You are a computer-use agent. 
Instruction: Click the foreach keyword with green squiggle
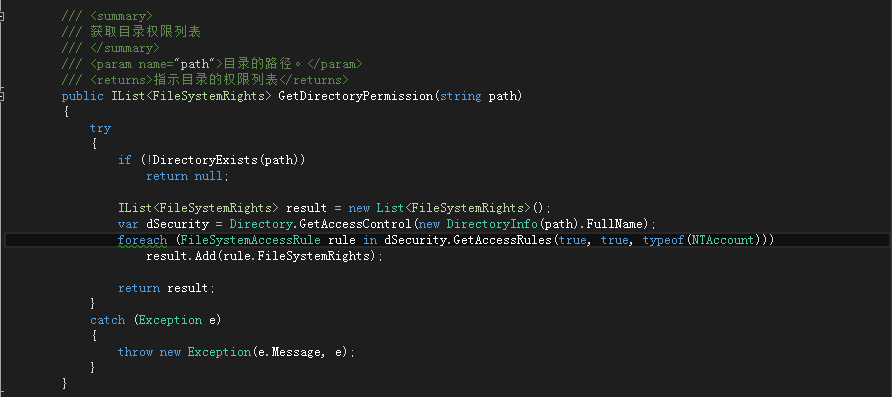coord(142,241)
